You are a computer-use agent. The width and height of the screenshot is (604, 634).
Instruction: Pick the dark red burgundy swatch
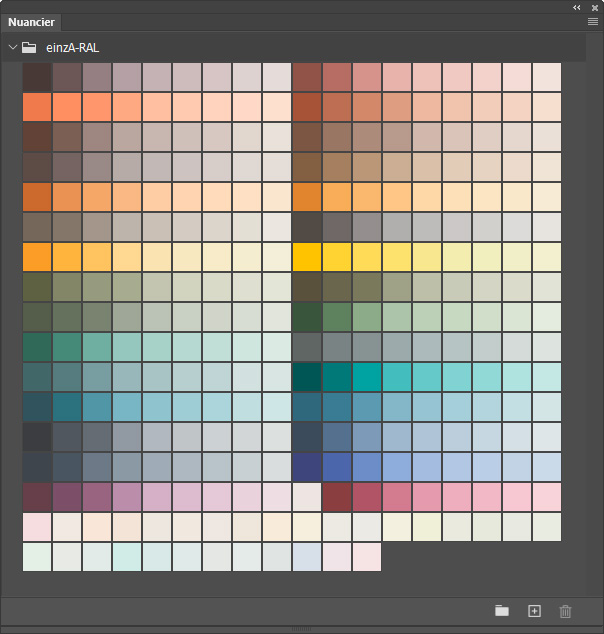pyautogui.click(x=337, y=497)
